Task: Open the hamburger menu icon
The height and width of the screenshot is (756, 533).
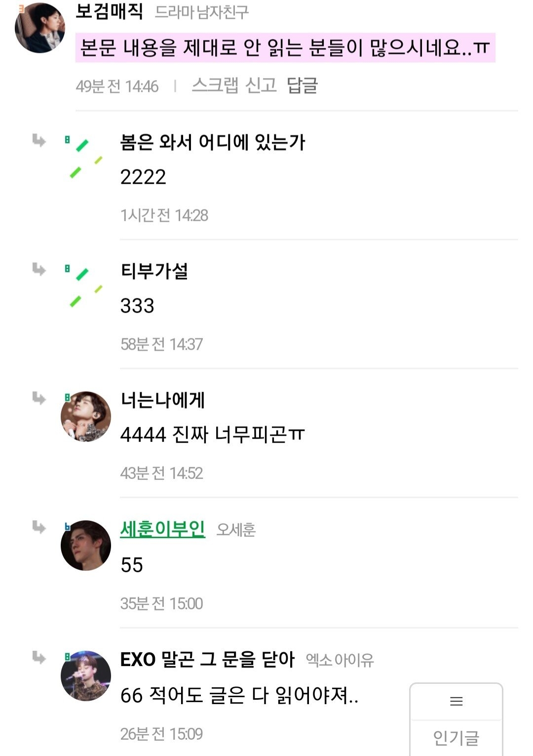Action: [456, 701]
